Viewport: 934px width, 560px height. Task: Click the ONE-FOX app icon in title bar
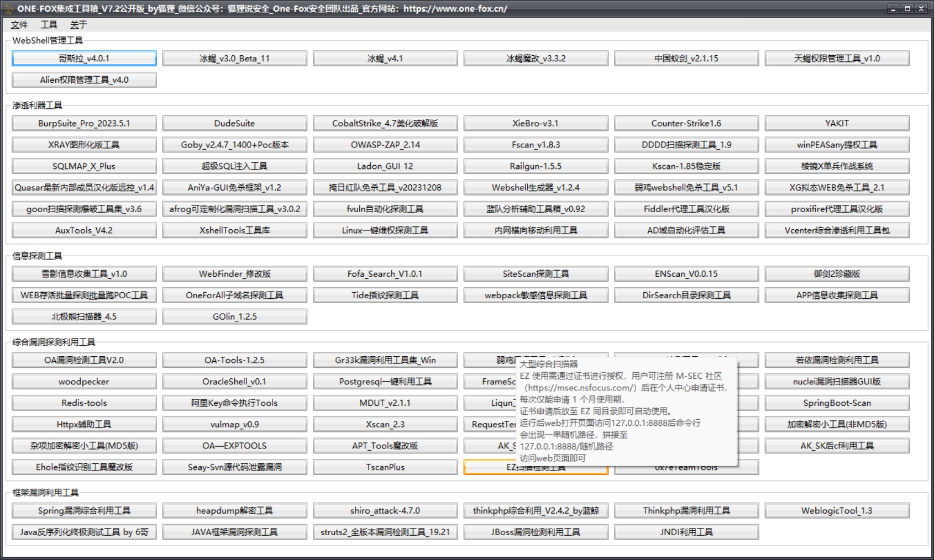pyautogui.click(x=8, y=8)
